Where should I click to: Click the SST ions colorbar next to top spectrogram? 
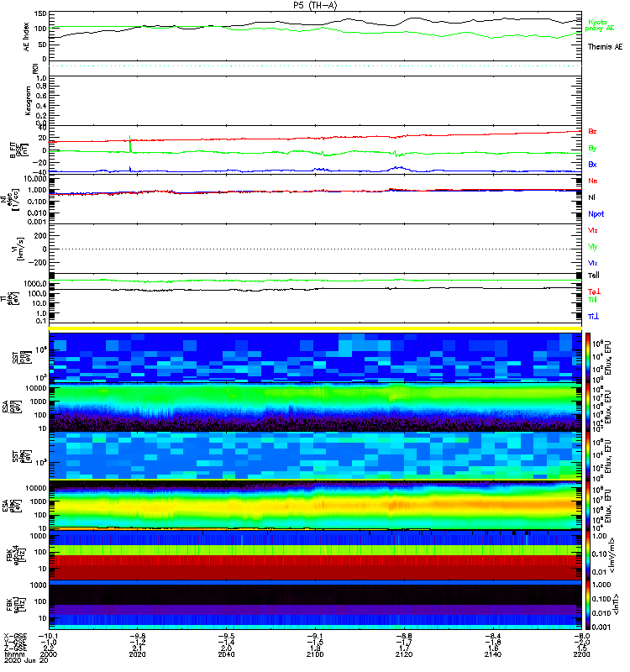click(589, 358)
